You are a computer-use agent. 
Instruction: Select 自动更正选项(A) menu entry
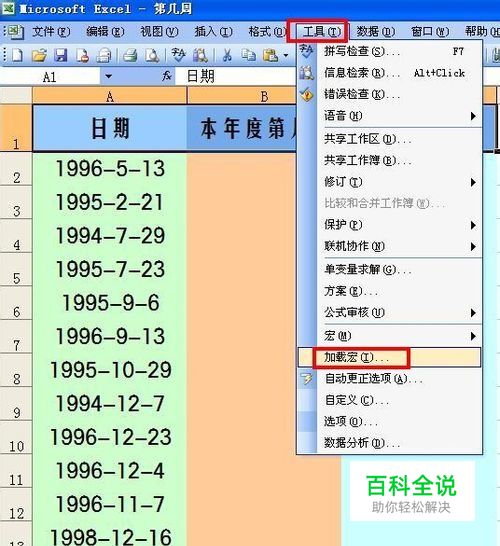[x=390, y=379]
